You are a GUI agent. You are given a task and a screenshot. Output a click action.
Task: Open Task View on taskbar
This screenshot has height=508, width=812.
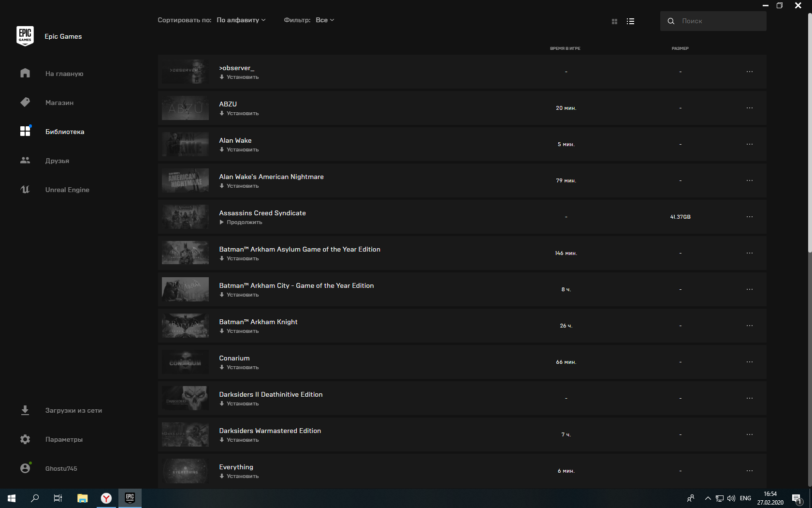coord(58,498)
